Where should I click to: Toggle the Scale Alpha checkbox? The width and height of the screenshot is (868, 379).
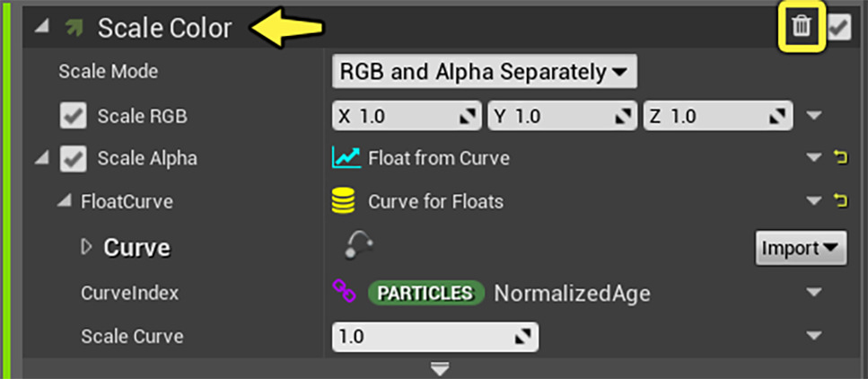pos(73,159)
